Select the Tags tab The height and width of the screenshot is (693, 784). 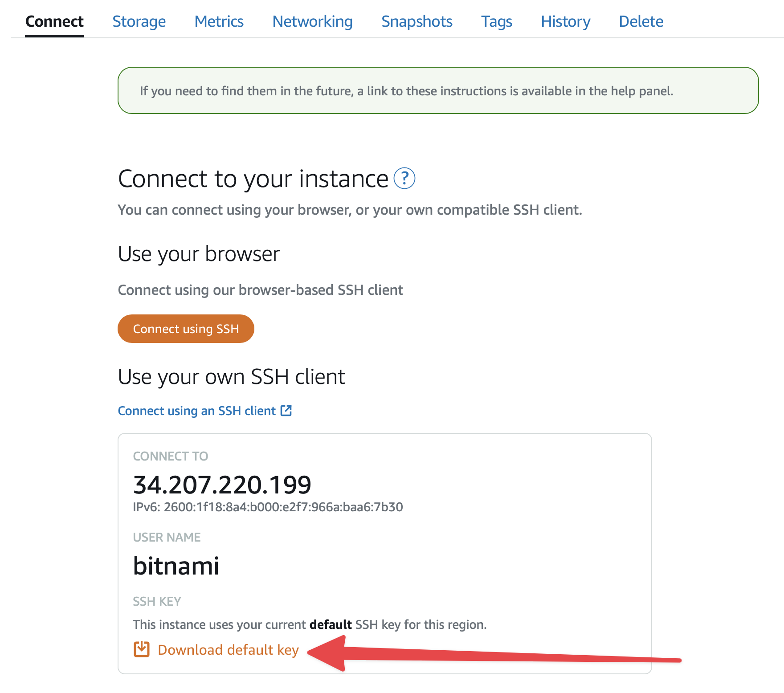497,21
